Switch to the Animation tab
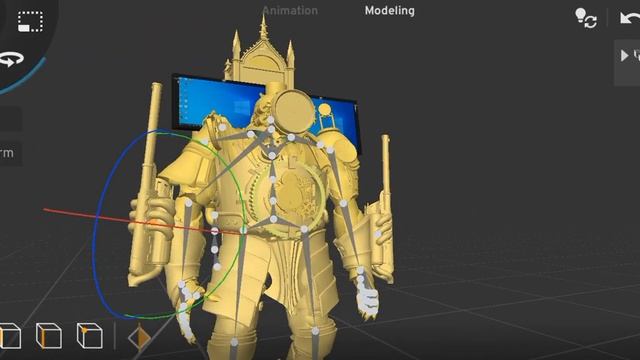640x360 pixels. [x=290, y=11]
